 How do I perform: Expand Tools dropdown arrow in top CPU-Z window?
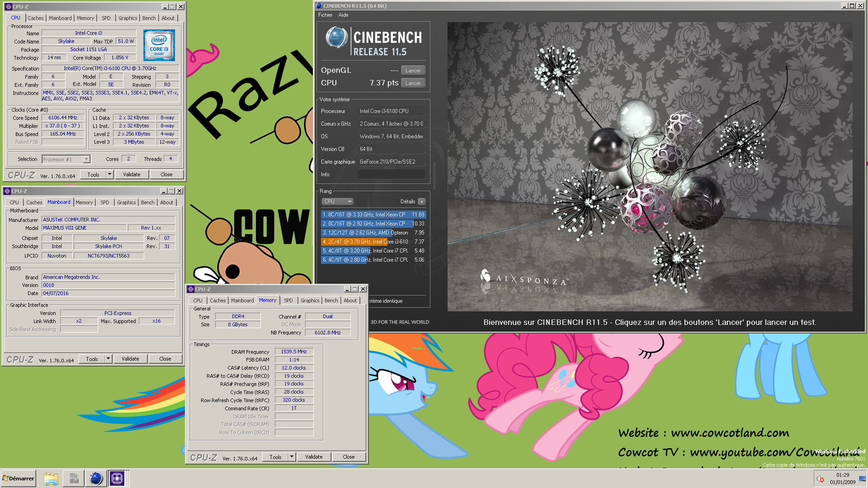[x=110, y=174]
